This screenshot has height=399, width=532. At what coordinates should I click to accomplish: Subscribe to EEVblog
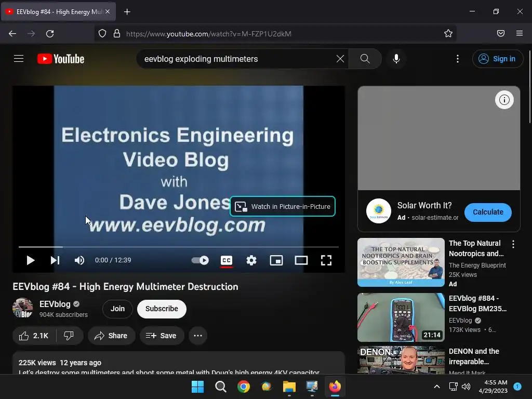click(x=162, y=309)
